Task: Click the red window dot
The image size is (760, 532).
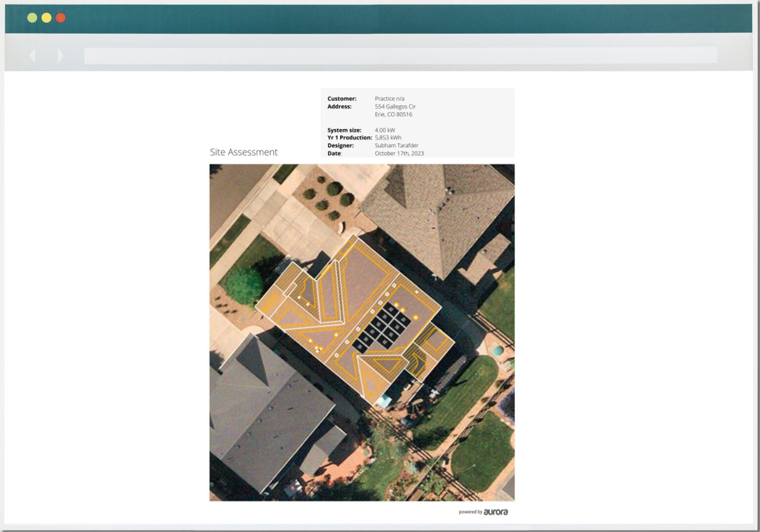Action: click(x=61, y=18)
